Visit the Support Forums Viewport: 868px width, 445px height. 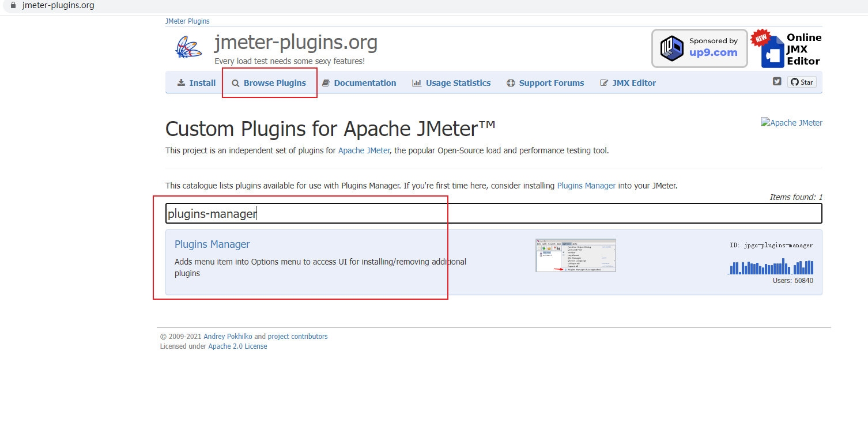point(545,83)
